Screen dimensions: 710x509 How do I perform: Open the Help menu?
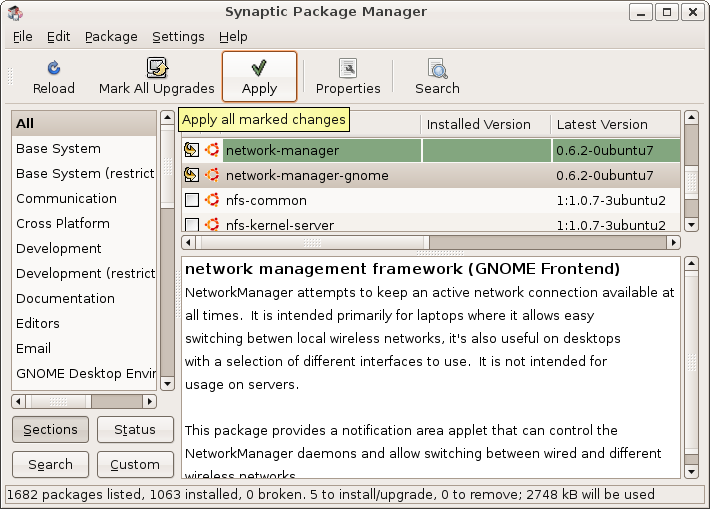click(x=233, y=37)
